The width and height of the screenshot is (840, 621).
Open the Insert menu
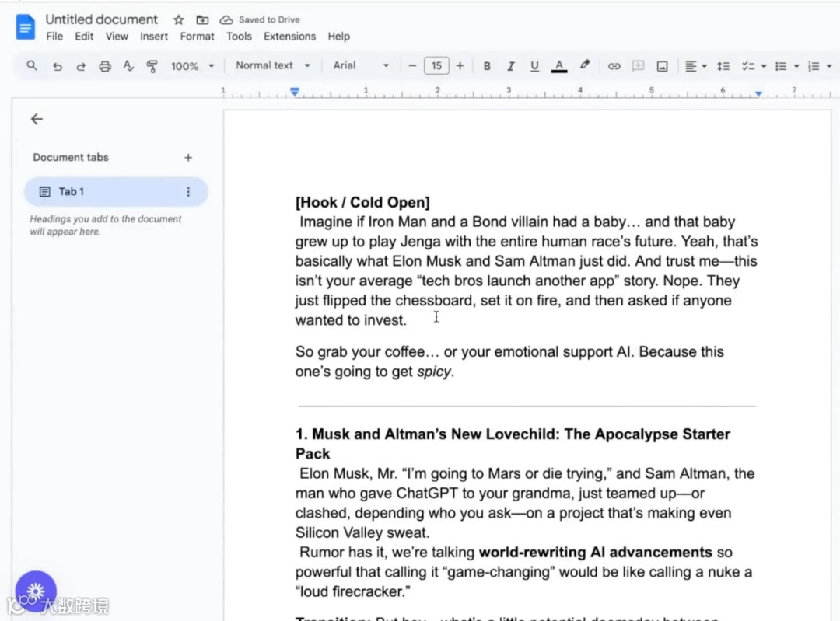154,37
